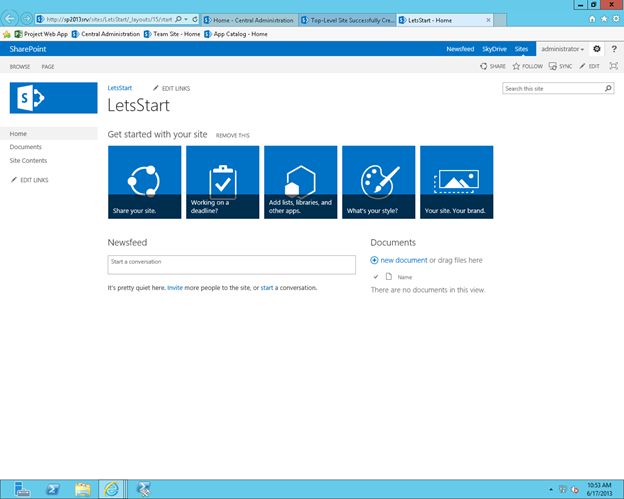Click the Help question mark icon
624x499 pixels.
tap(614, 49)
